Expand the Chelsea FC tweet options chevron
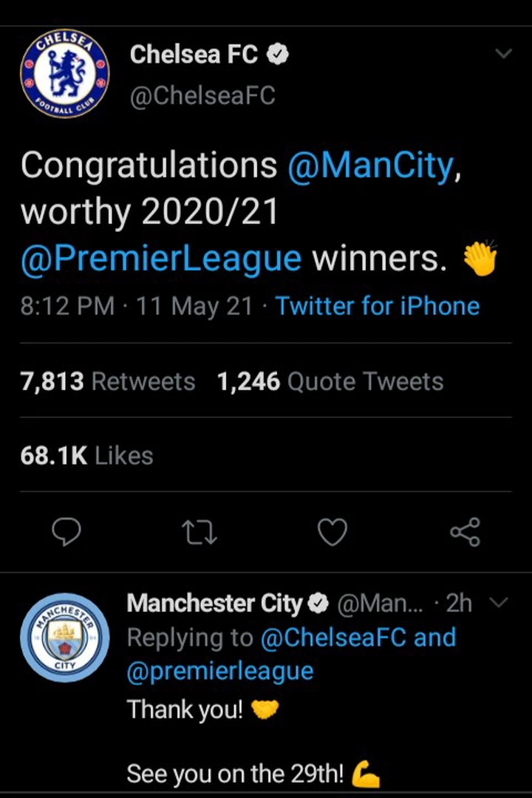 pyautogui.click(x=503, y=53)
